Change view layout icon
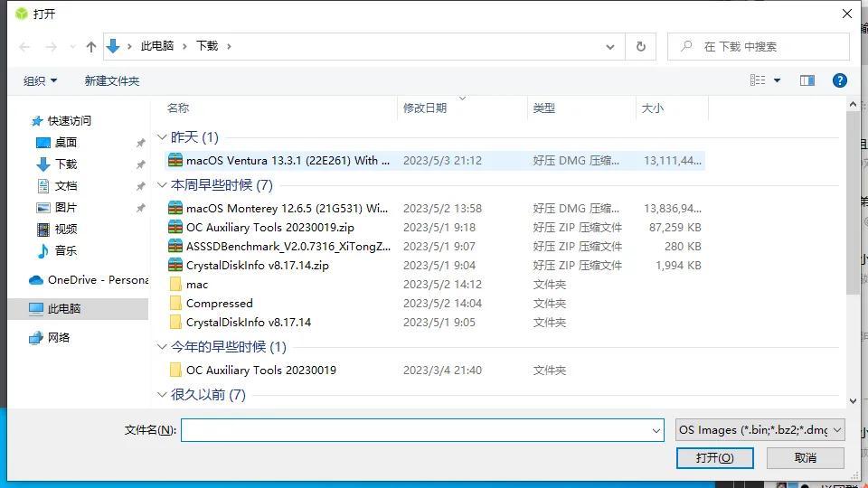The image size is (868, 488). [x=758, y=80]
